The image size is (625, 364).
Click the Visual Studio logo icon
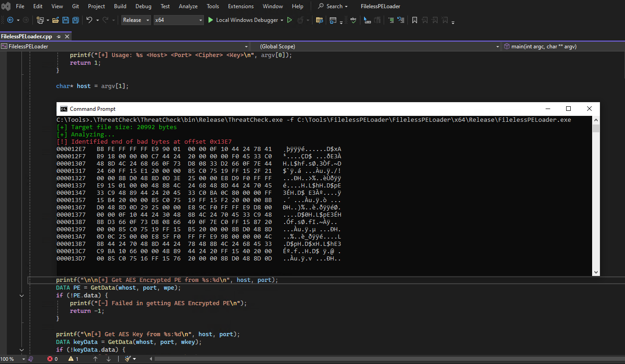[x=6, y=6]
